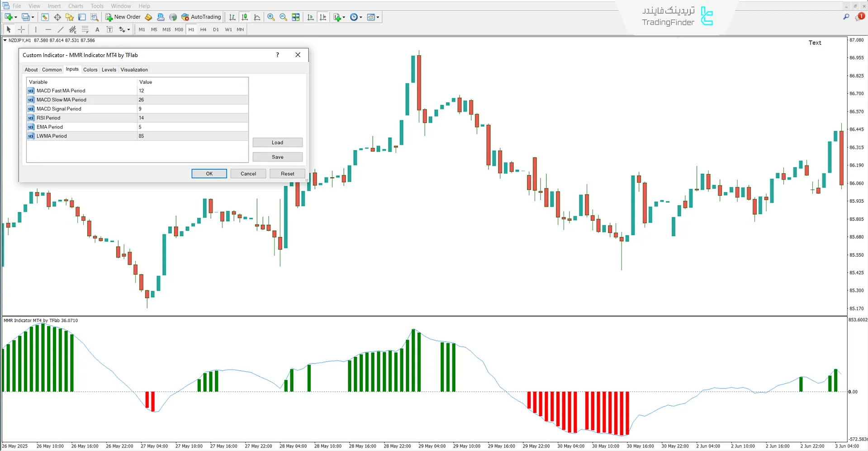Toggle AutoTrading on
This screenshot has height=451, width=868.
[x=201, y=17]
